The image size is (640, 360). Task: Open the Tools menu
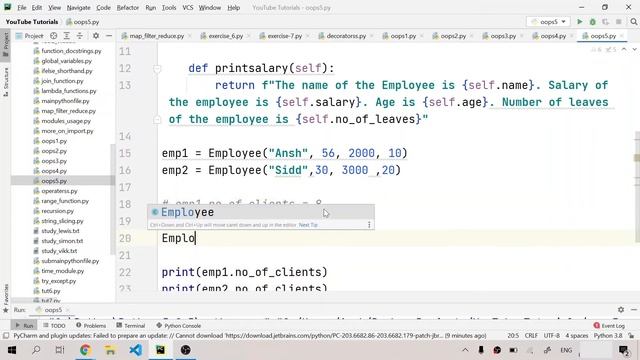[x=169, y=8]
